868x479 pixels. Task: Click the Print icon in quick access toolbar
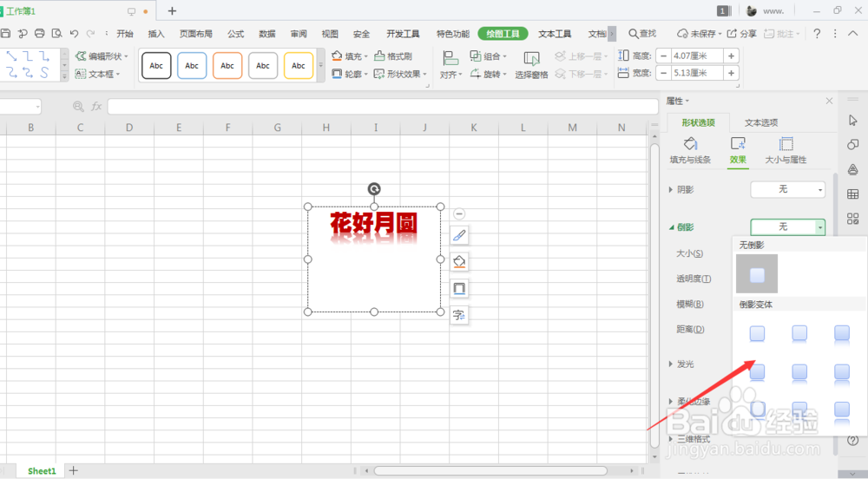click(x=39, y=33)
